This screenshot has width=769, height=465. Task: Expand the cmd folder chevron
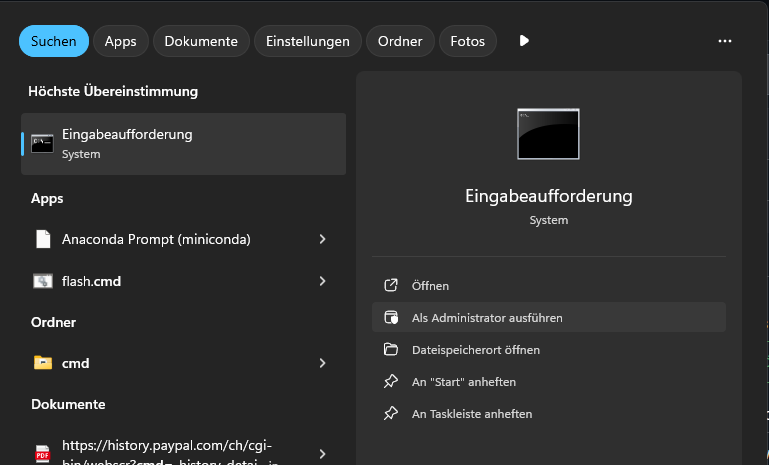coord(322,363)
